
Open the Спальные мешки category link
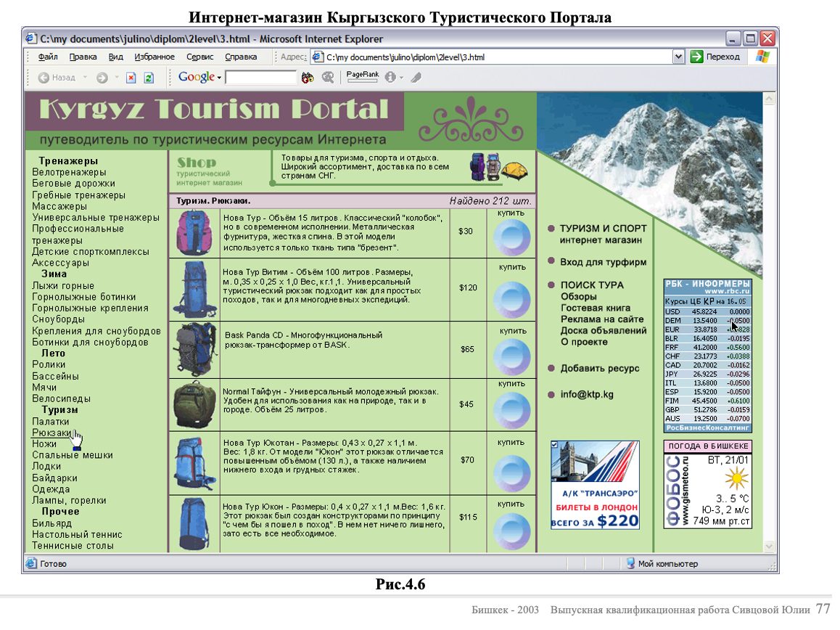click(73, 455)
